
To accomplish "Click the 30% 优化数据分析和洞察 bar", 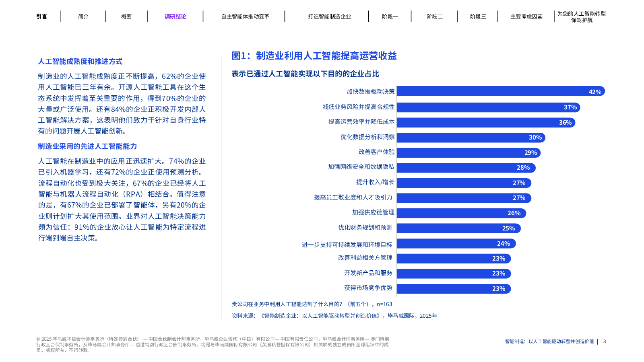I will pyautogui.click(x=471, y=138).
